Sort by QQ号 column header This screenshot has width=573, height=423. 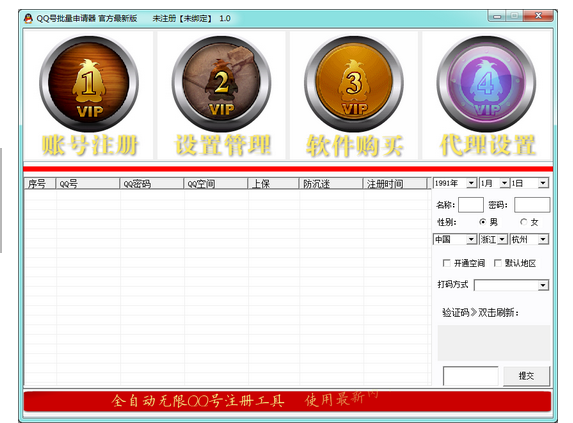pos(87,184)
